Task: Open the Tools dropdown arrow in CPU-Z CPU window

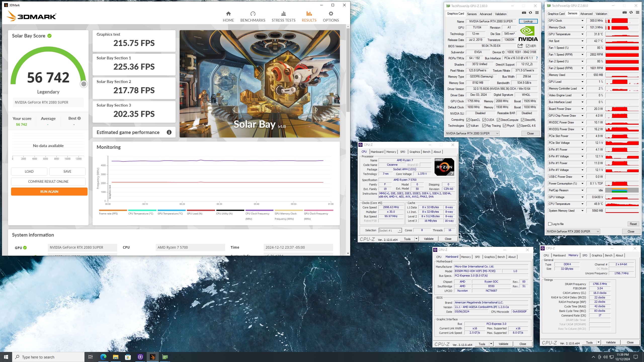Action: tap(416, 239)
